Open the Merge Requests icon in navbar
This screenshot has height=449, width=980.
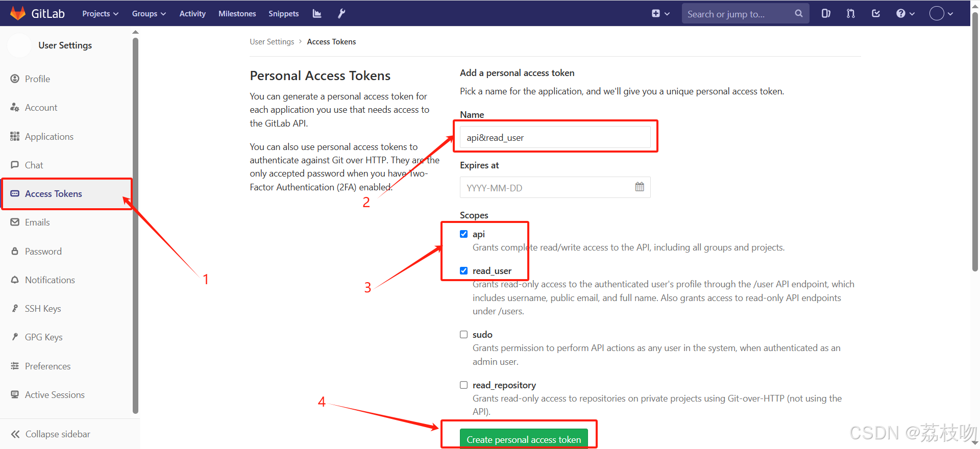(x=851, y=14)
